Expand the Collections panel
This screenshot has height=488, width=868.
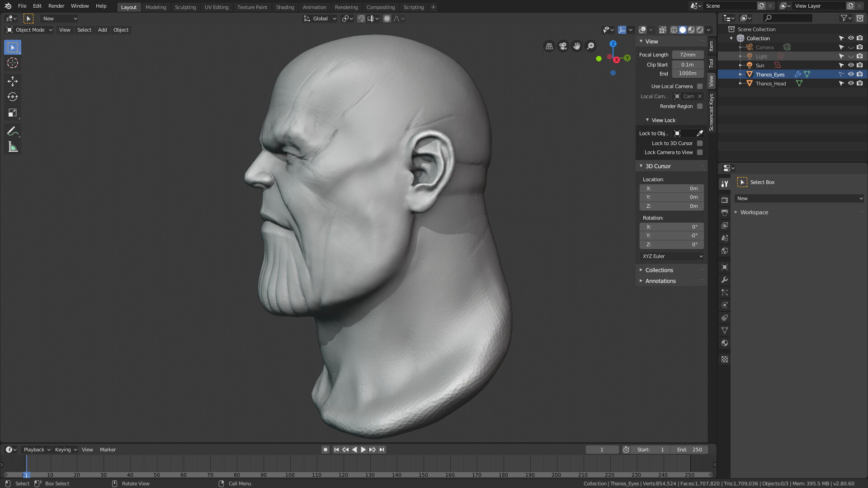659,270
